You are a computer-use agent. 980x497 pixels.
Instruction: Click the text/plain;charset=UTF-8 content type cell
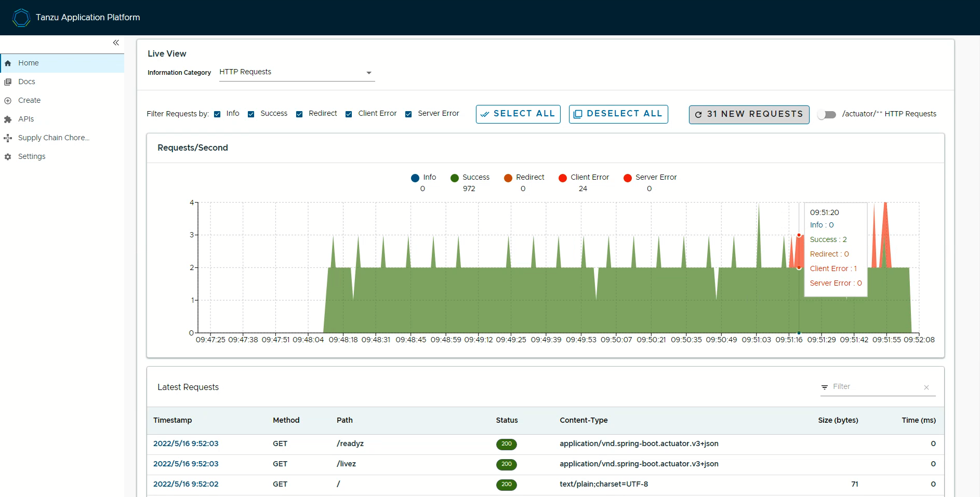pos(604,484)
